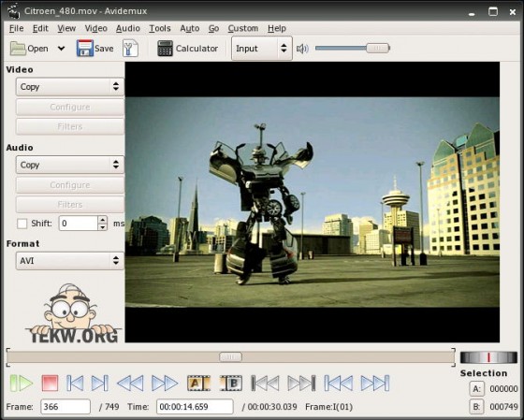Open the Edit menu
The height and width of the screenshot is (420, 524).
coord(40,28)
